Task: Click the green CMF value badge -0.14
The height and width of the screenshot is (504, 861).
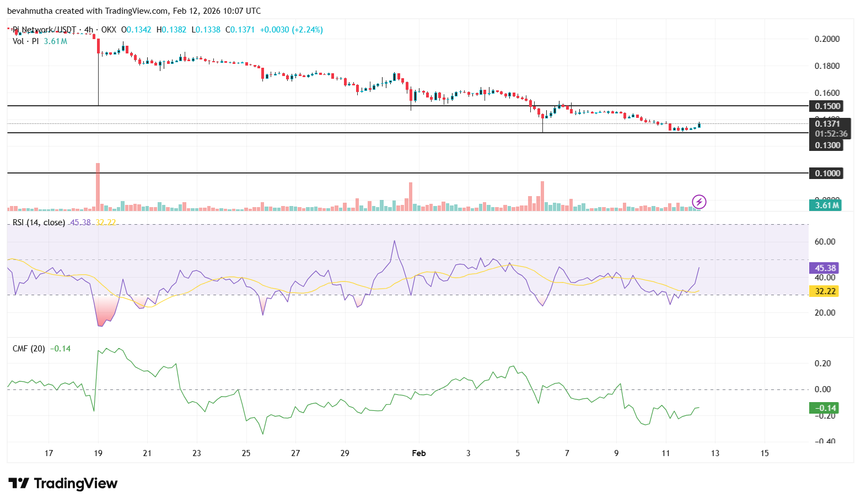Action: click(824, 408)
